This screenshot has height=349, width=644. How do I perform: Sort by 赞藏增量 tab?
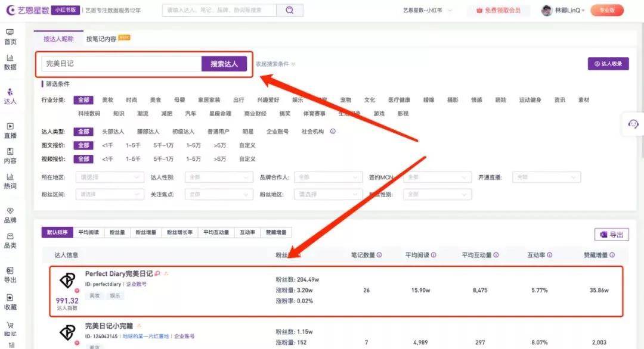coord(276,232)
